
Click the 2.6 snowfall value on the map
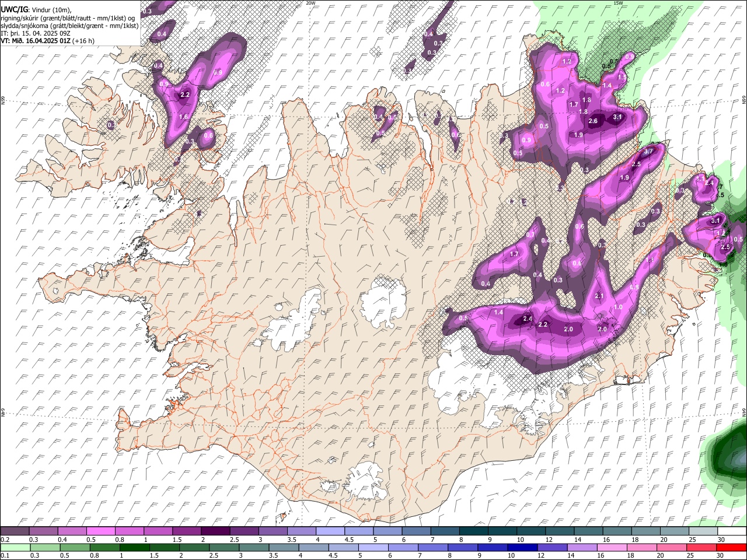pyautogui.click(x=594, y=121)
